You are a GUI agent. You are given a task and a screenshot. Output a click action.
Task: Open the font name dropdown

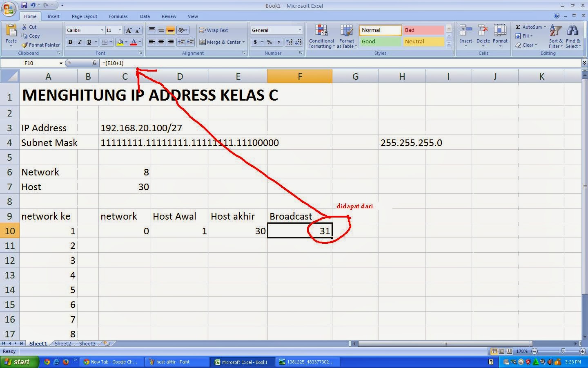tap(103, 30)
